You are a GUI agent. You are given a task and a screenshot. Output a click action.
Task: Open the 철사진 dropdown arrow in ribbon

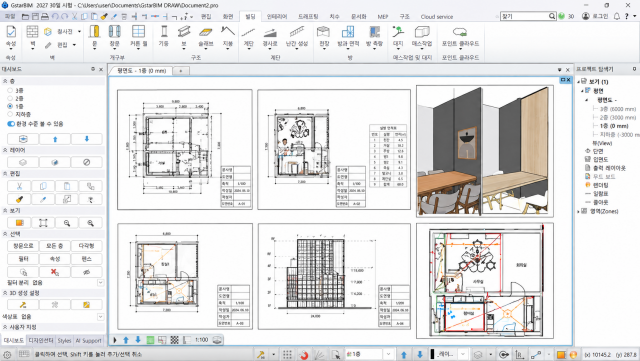[80, 31]
